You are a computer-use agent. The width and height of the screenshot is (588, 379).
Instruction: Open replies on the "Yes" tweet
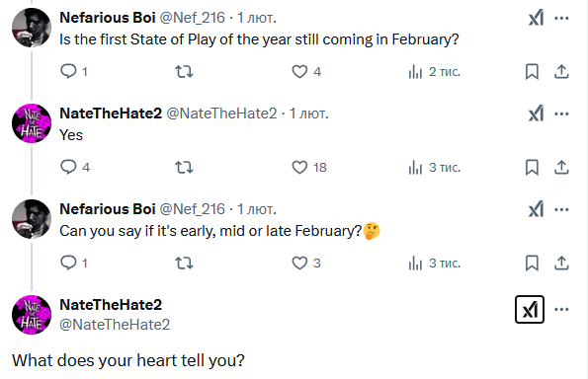(x=75, y=167)
